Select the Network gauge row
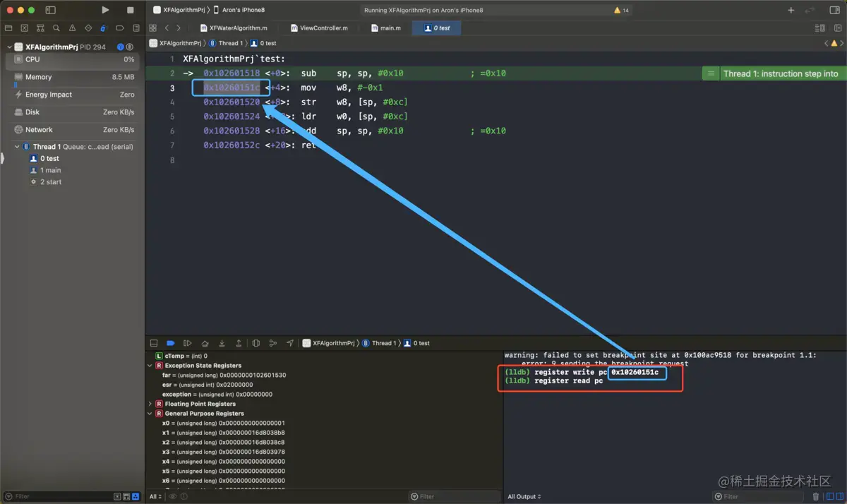Screen dimensions: 847x504 (73, 130)
